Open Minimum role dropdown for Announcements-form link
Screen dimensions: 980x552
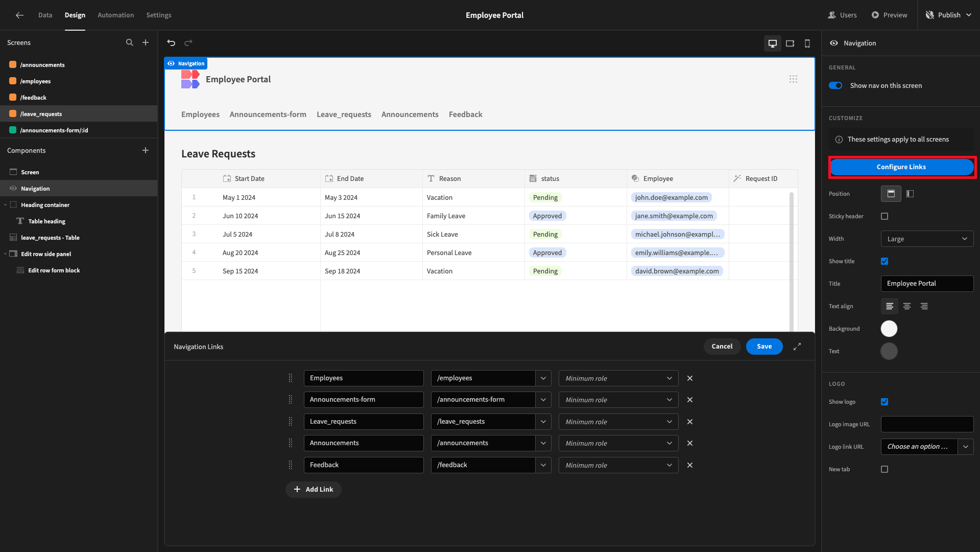point(618,400)
